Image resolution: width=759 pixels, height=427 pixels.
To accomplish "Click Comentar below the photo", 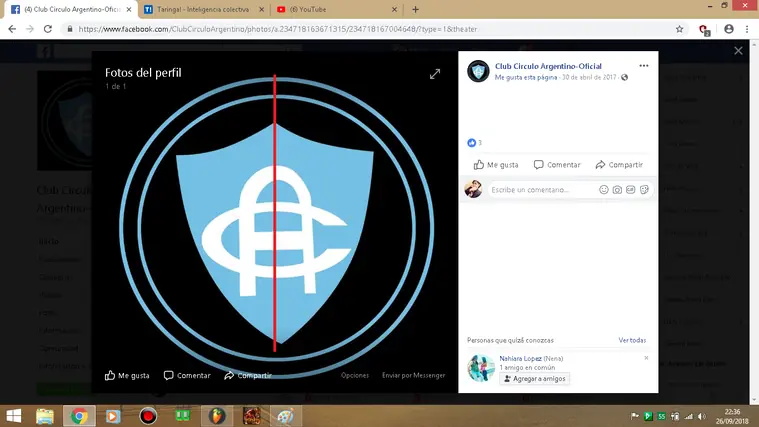I will [187, 375].
